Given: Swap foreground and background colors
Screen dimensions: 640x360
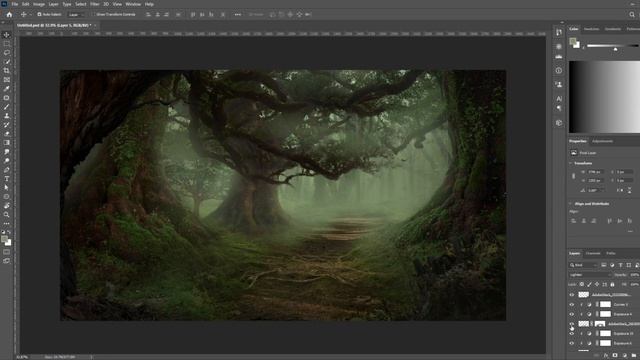Looking at the screenshot, I should coord(9,232).
